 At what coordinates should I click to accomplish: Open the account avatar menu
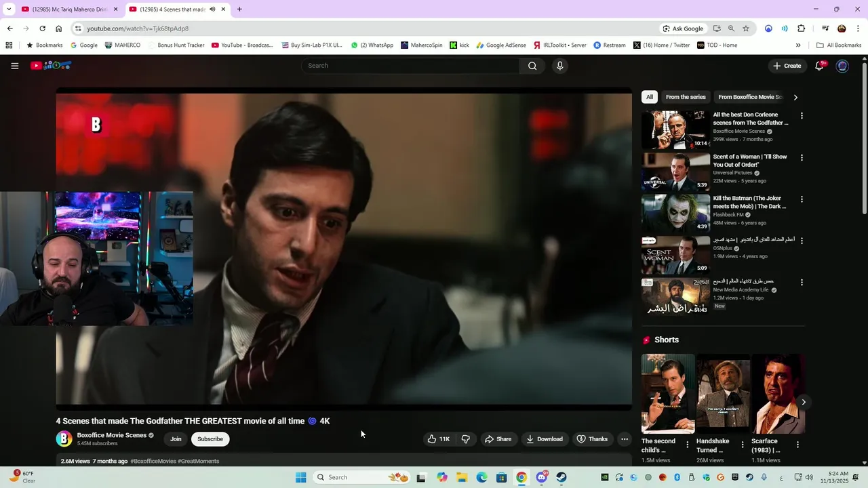pos(842,66)
